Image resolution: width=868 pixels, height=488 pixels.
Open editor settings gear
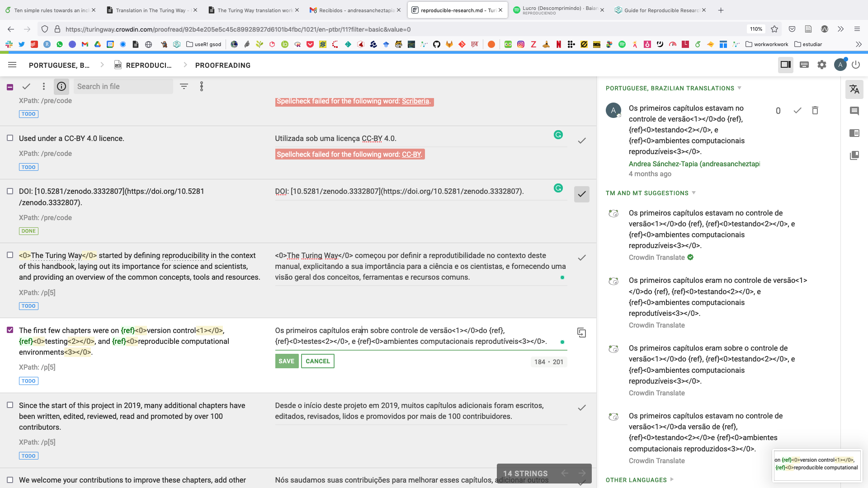click(822, 65)
